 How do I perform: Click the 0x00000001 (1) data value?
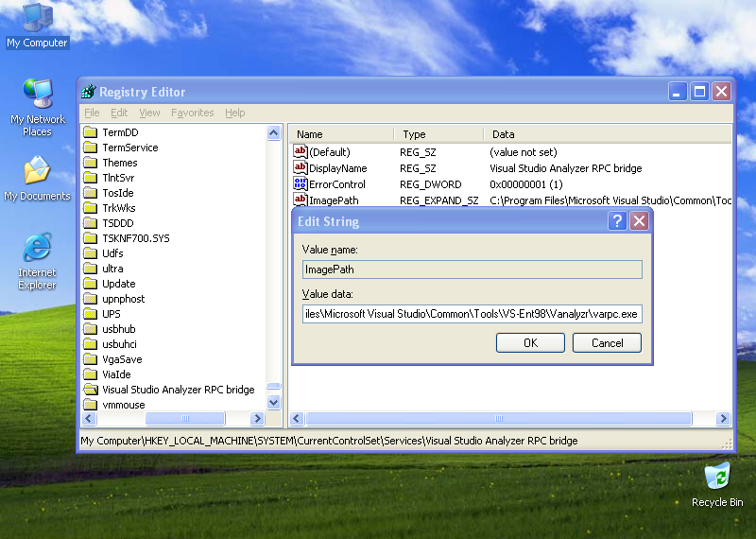pos(526,184)
